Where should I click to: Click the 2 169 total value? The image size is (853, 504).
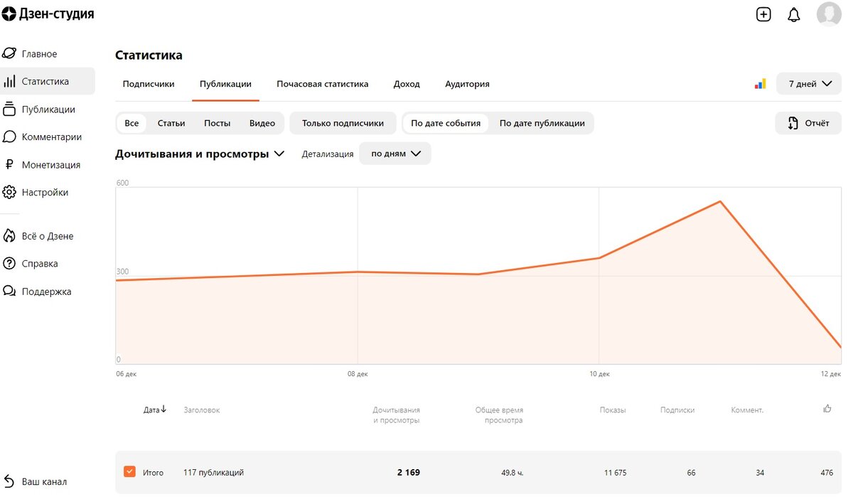click(x=408, y=472)
